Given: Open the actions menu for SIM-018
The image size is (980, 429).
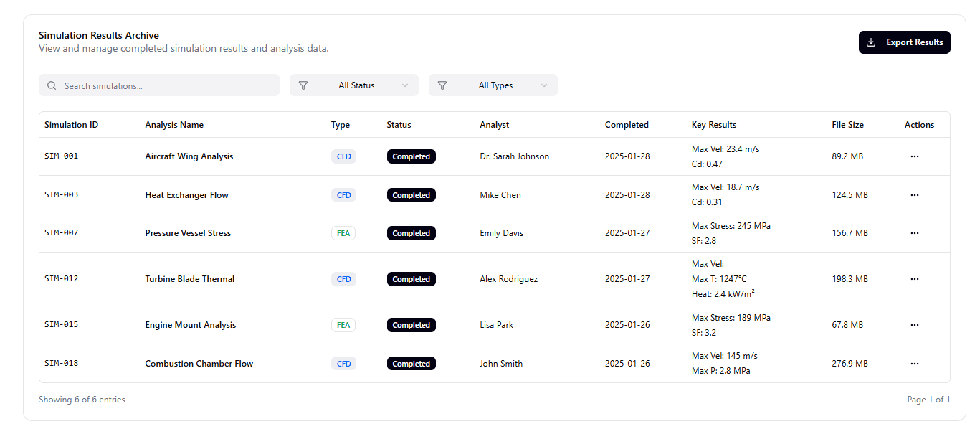Looking at the screenshot, I should (x=914, y=363).
